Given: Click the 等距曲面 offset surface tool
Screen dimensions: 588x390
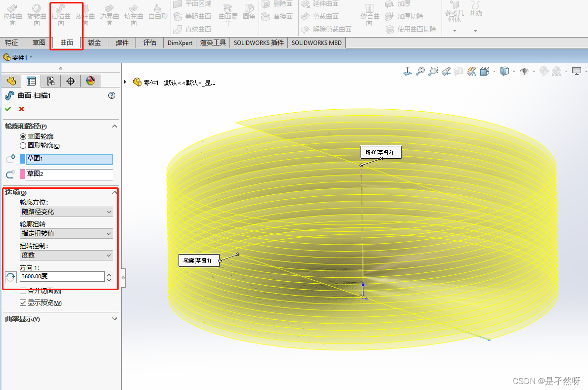Looking at the screenshot, I should 192,16.
